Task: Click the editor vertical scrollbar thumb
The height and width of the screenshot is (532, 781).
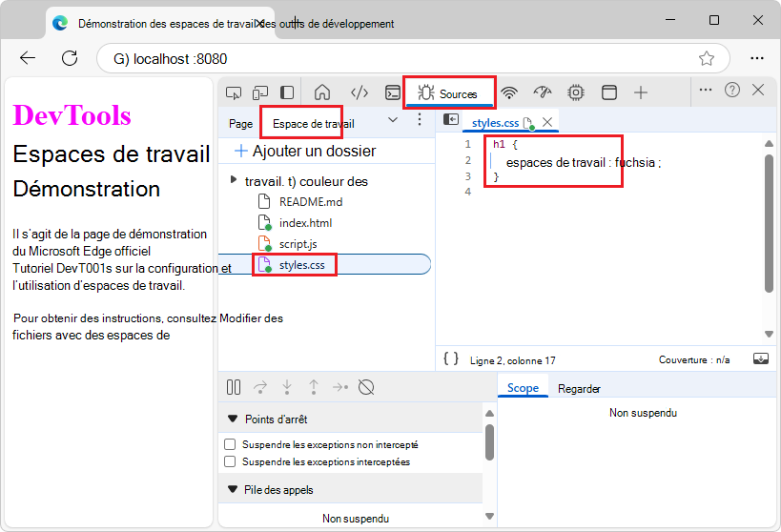Action: [769, 223]
